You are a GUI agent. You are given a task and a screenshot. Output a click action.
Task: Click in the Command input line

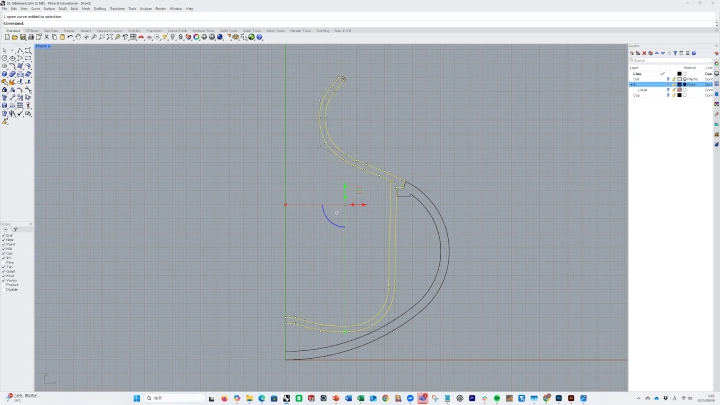click(358, 23)
